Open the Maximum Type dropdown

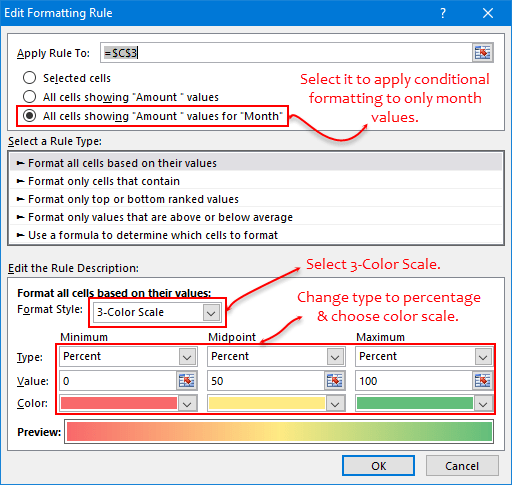pyautogui.click(x=483, y=357)
